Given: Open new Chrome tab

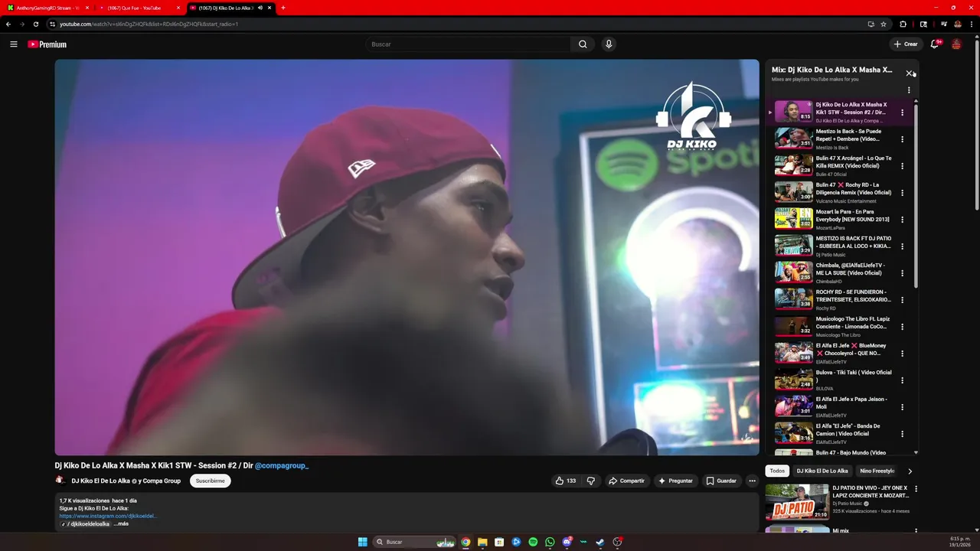Looking at the screenshot, I should pyautogui.click(x=283, y=8).
